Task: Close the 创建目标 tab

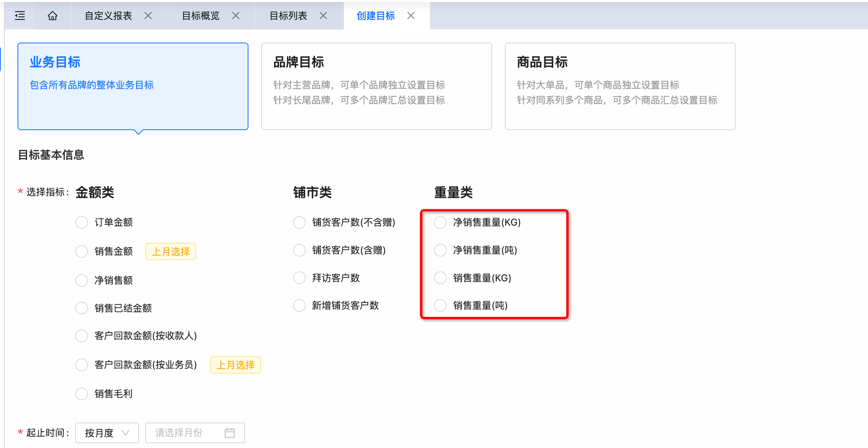Action: pyautogui.click(x=411, y=16)
